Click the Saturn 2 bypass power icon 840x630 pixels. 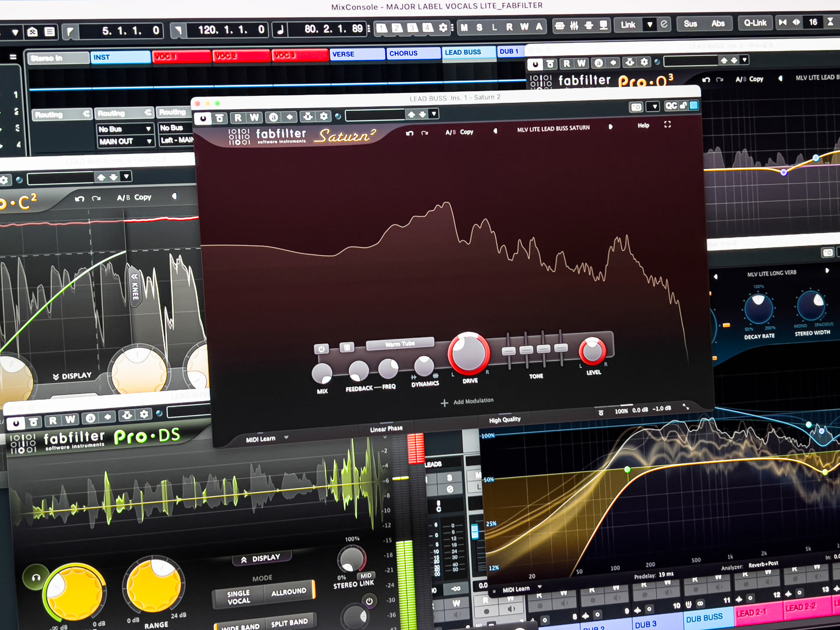point(202,119)
